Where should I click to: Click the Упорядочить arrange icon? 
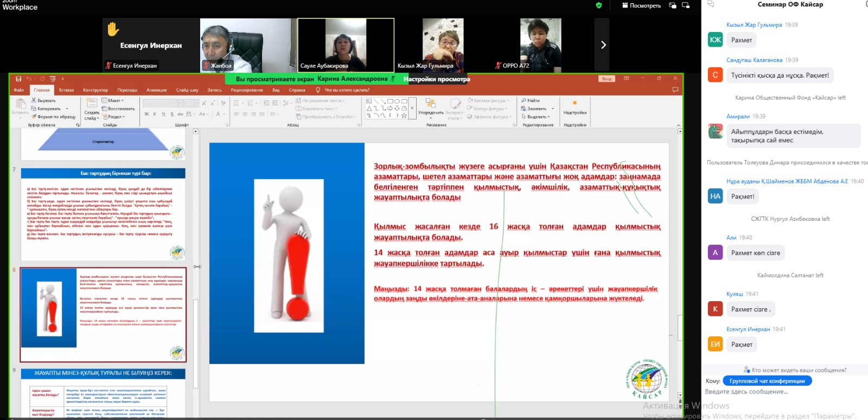(x=431, y=103)
